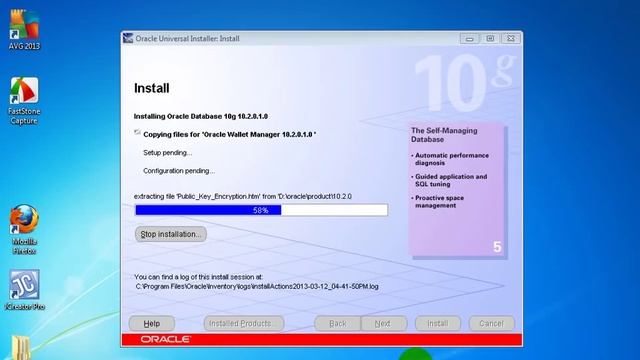
Task: Launch the FastStone Capture desktop icon
Action: pyautogui.click(x=24, y=100)
